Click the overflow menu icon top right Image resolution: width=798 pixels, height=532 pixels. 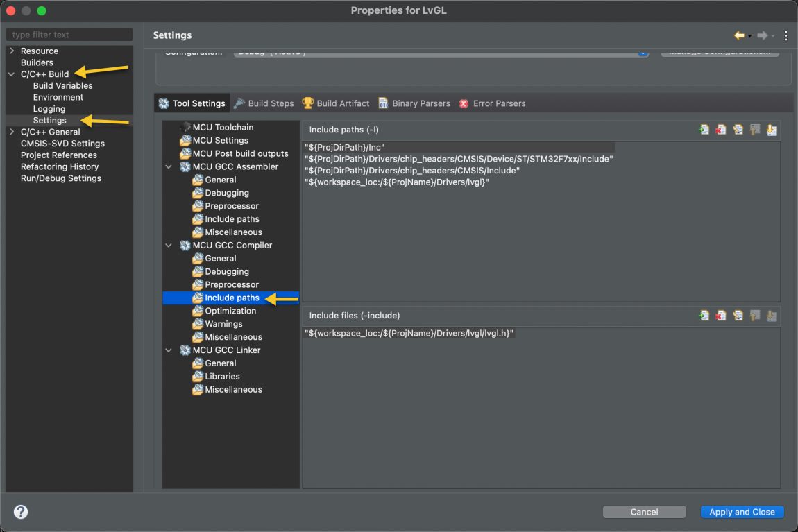click(788, 35)
